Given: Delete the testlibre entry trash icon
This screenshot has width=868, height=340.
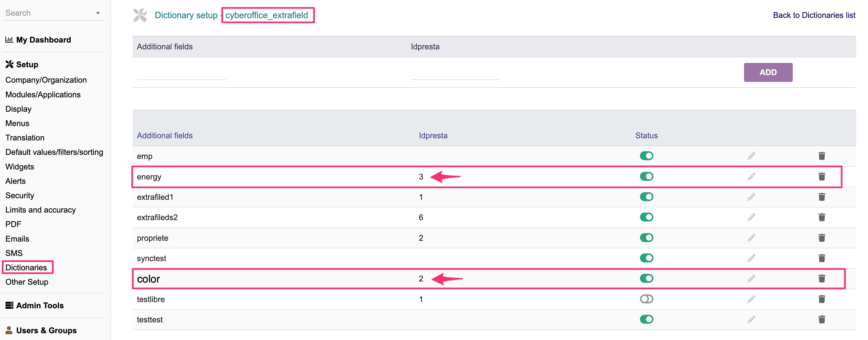Looking at the screenshot, I should tap(821, 299).
